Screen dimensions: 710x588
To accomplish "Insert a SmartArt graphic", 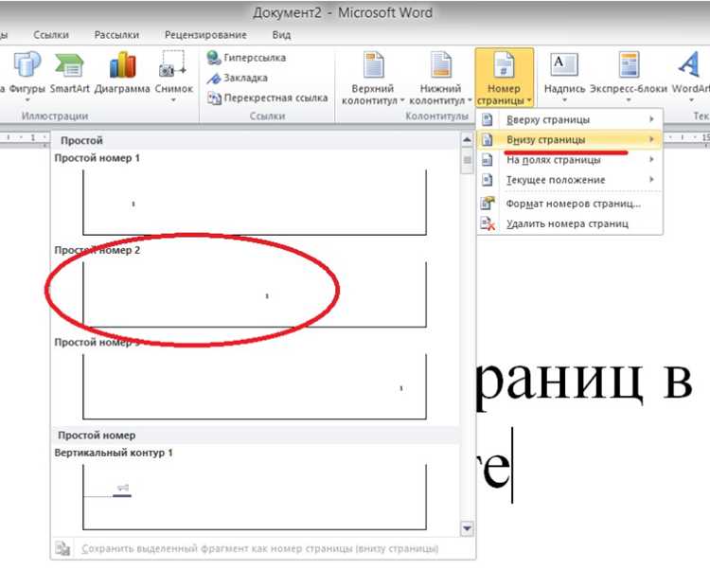I will coord(69,75).
